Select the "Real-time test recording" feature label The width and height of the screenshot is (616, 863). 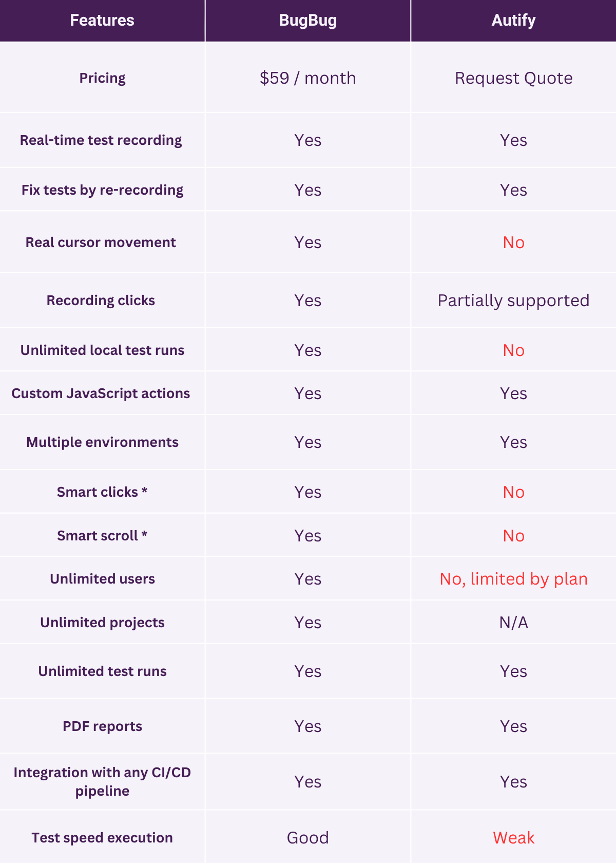click(x=101, y=140)
